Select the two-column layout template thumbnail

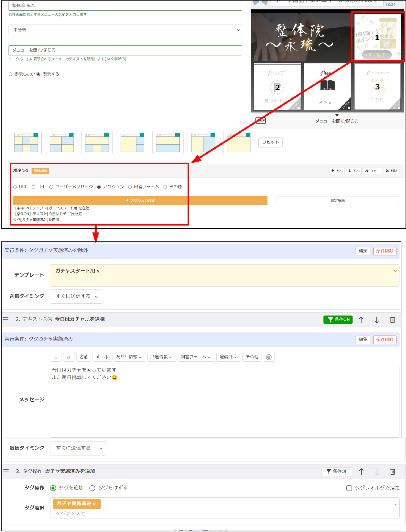click(x=203, y=142)
